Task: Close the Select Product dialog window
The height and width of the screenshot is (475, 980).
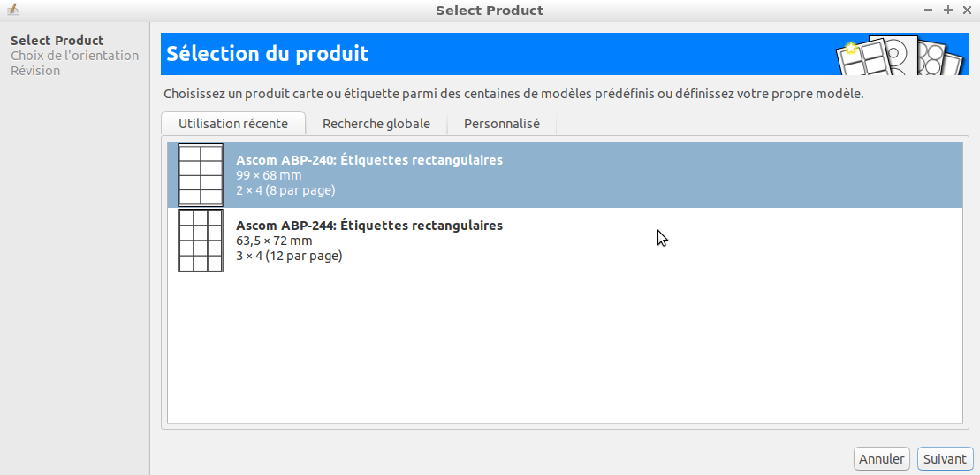Action: coord(966,10)
